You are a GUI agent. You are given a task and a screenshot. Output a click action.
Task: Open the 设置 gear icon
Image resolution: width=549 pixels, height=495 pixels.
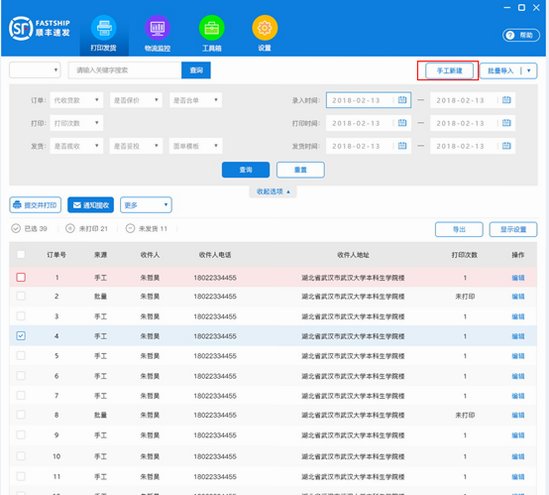click(x=265, y=28)
